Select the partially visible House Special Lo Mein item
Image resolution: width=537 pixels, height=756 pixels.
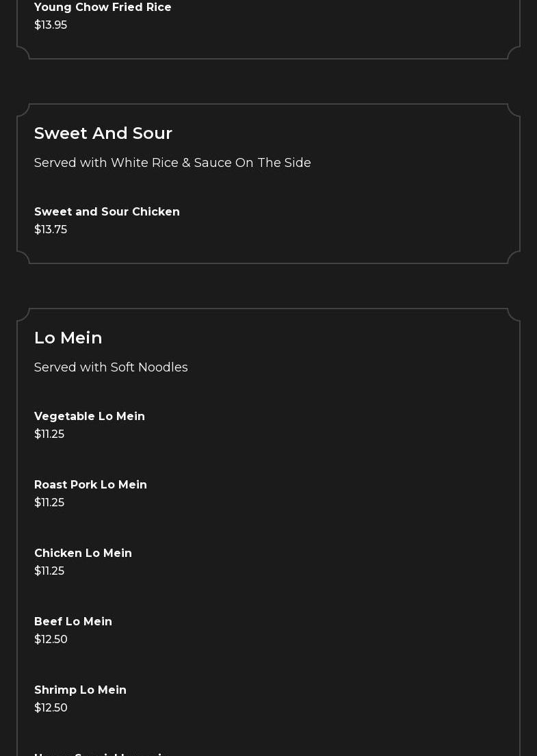(99, 753)
